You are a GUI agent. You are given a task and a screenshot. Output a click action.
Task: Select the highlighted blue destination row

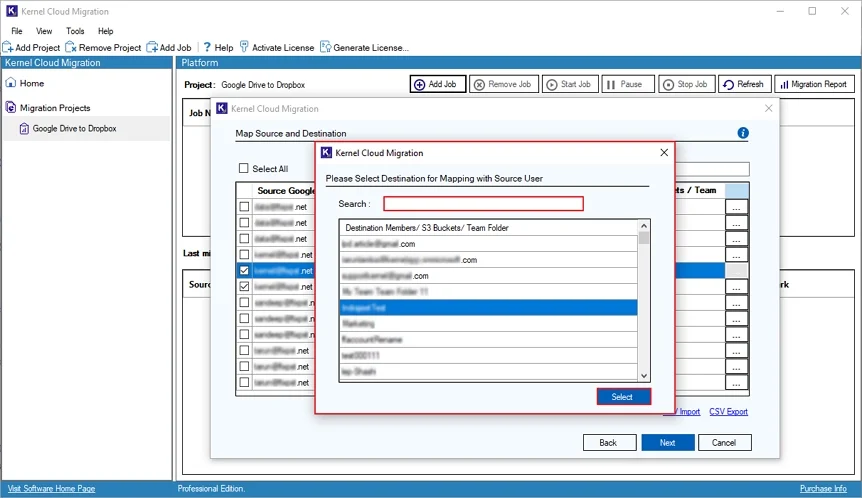click(x=488, y=307)
